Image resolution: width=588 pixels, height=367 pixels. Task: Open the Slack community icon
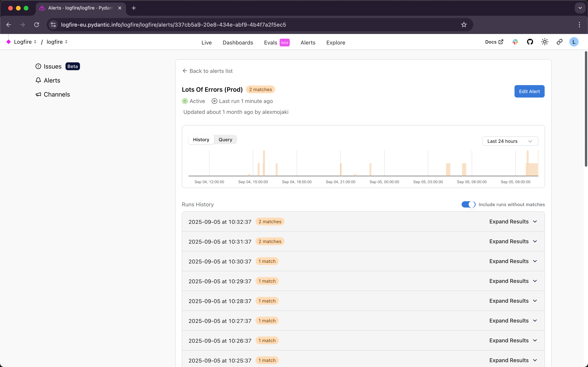[515, 42]
